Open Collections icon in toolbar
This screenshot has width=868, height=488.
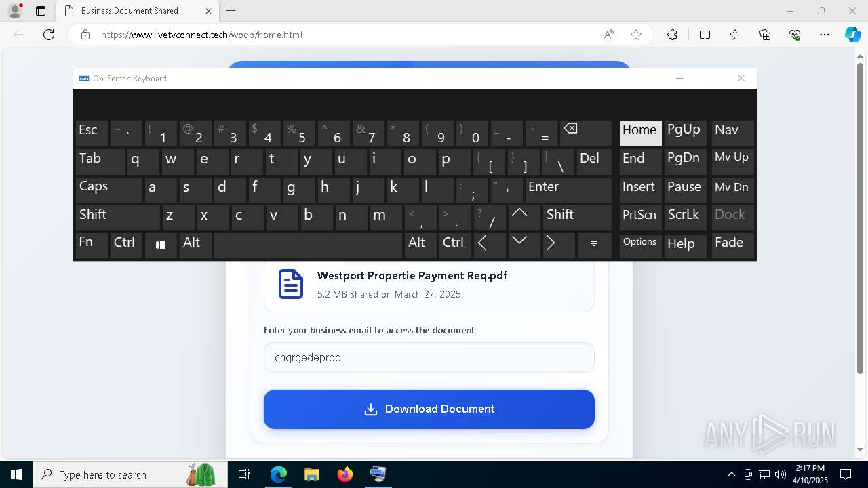(x=765, y=35)
